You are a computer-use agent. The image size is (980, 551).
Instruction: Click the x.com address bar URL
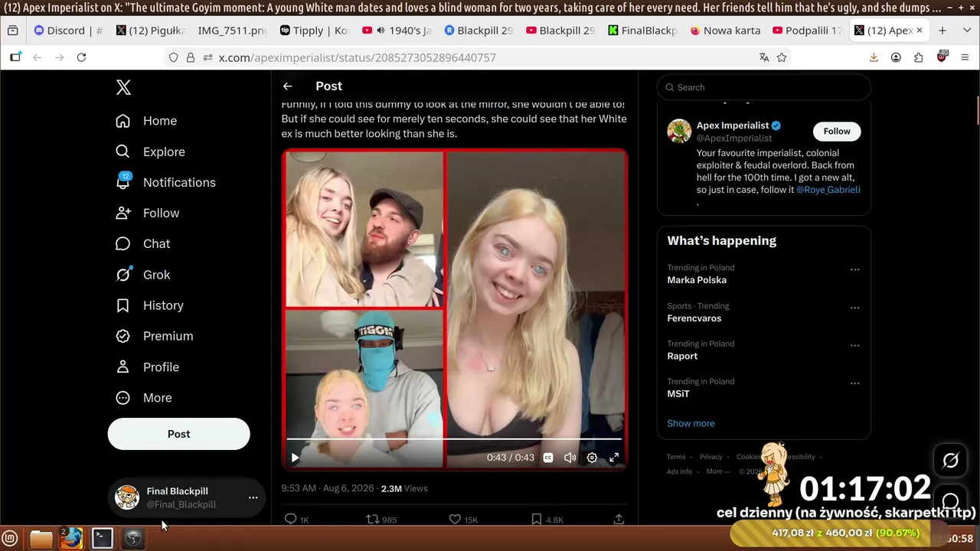357,57
